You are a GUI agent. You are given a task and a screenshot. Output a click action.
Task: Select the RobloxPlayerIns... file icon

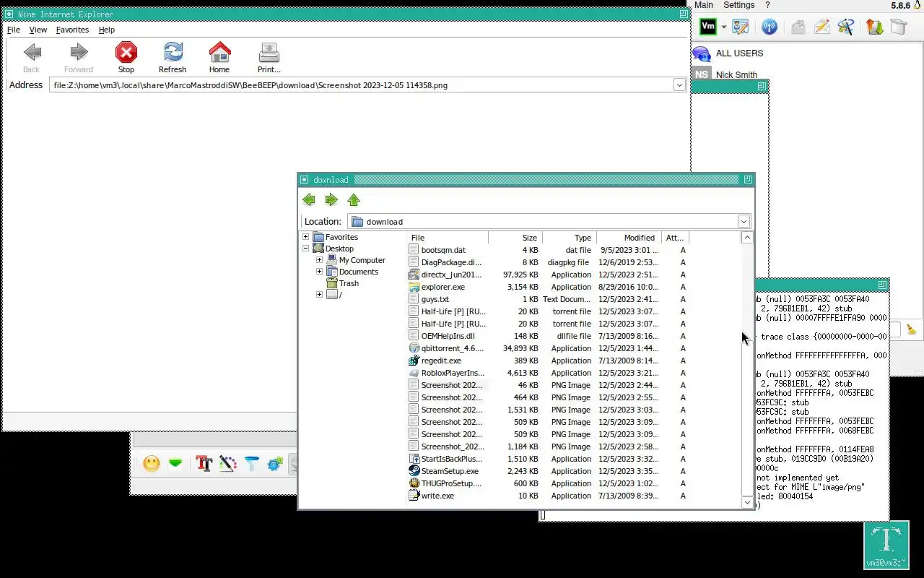click(x=414, y=373)
